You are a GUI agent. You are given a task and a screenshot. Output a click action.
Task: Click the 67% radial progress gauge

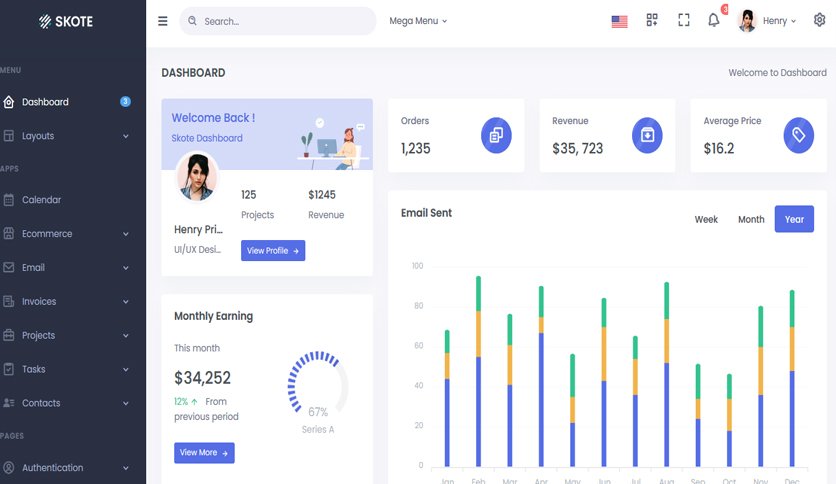coord(318,383)
